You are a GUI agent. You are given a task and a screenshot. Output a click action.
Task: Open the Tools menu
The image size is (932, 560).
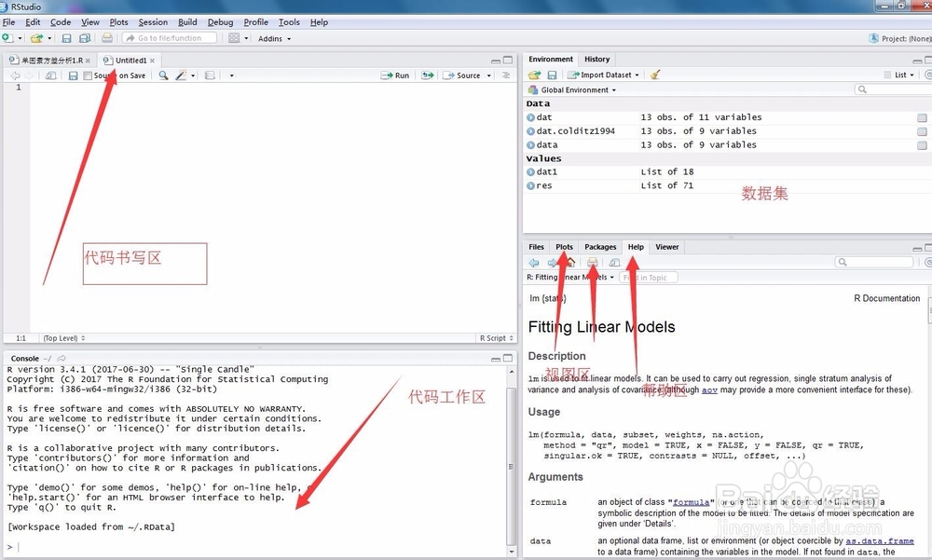point(289,22)
